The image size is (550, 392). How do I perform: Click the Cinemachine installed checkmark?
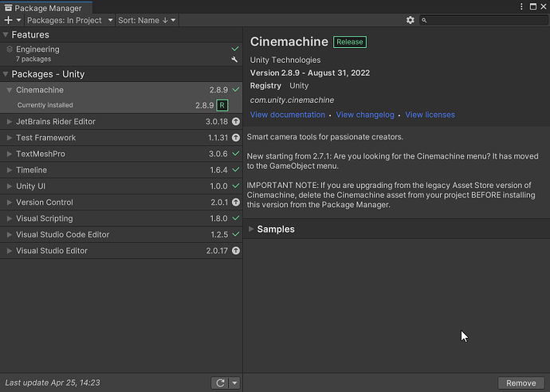click(236, 90)
